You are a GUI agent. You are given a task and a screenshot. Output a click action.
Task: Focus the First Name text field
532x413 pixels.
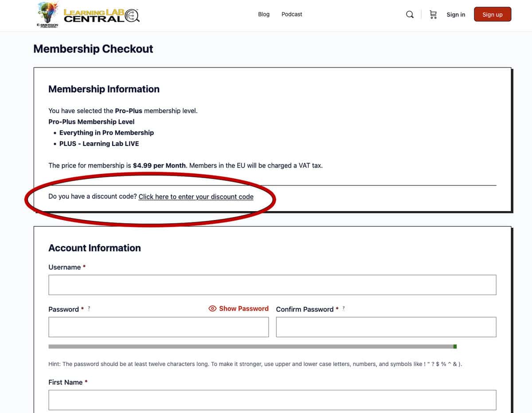(272, 400)
